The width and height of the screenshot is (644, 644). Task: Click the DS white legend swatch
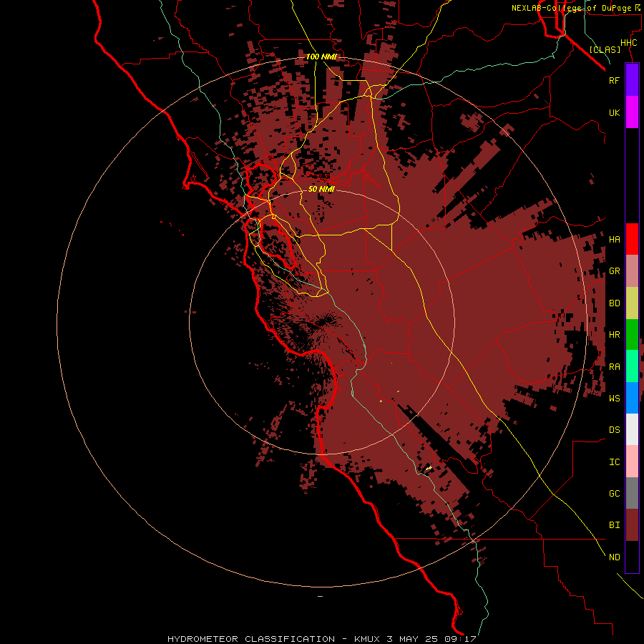coord(632,429)
